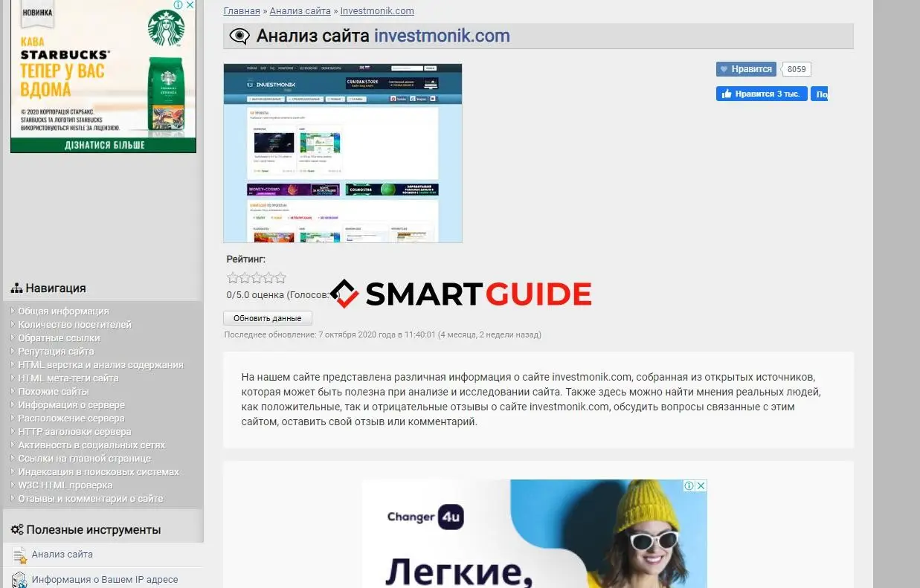Click the VK Нравится heart button

746,69
